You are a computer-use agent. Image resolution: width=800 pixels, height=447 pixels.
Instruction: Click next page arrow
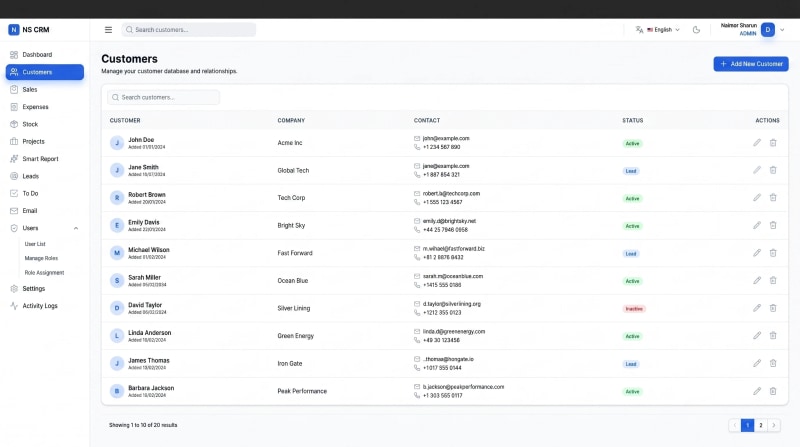(x=773, y=425)
